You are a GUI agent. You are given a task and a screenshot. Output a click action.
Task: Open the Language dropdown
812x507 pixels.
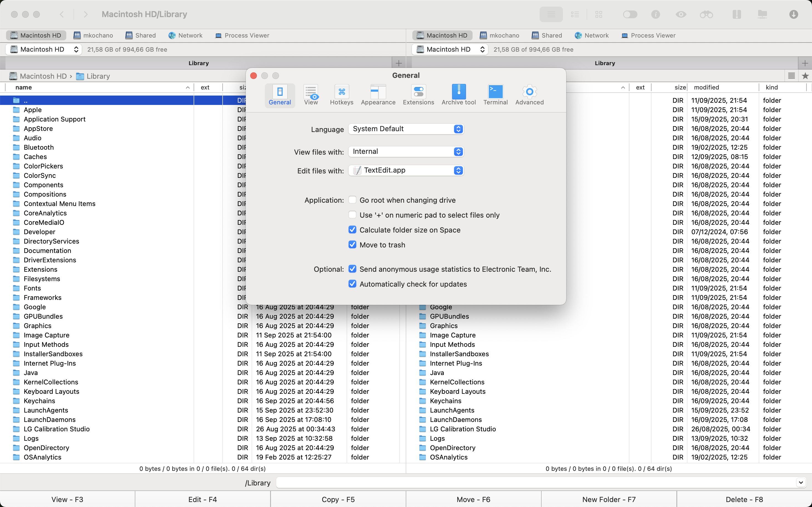406,129
